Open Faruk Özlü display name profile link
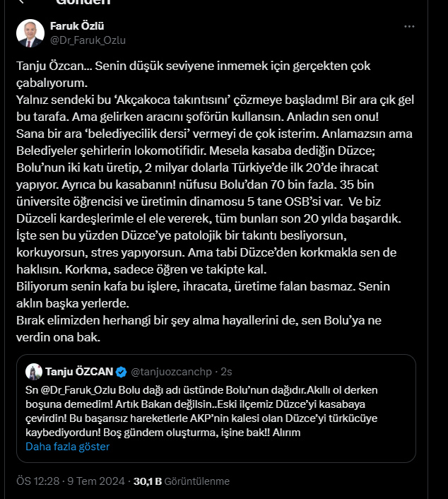The height and width of the screenshot is (499, 448). click(77, 25)
